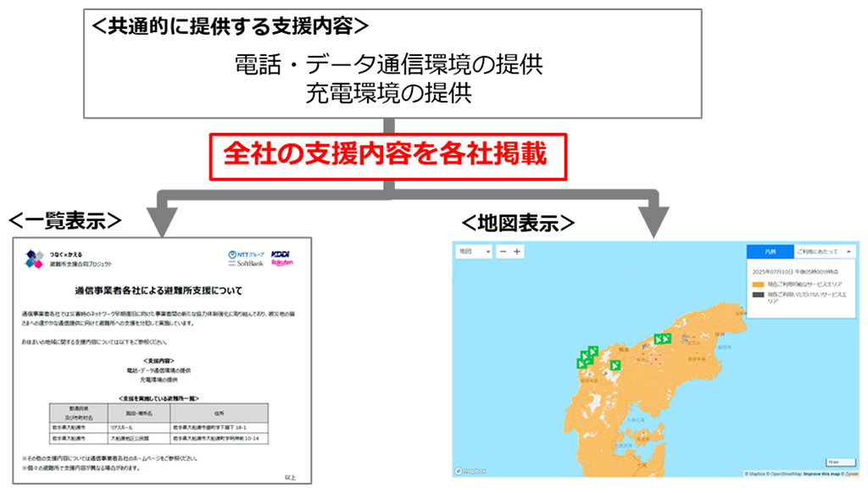This screenshot has width=868, height=493.
Task: Click the orange available service area swatch
Action: pyautogui.click(x=756, y=283)
